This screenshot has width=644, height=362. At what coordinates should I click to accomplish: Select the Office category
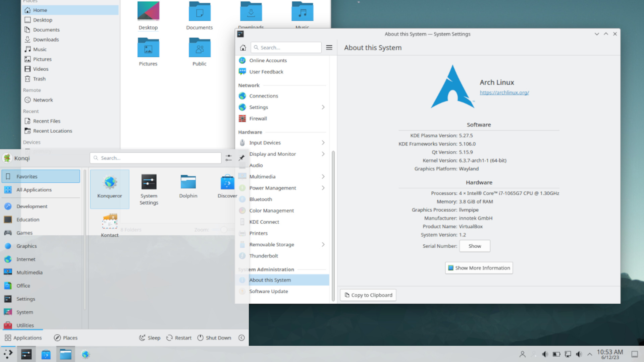point(41,286)
